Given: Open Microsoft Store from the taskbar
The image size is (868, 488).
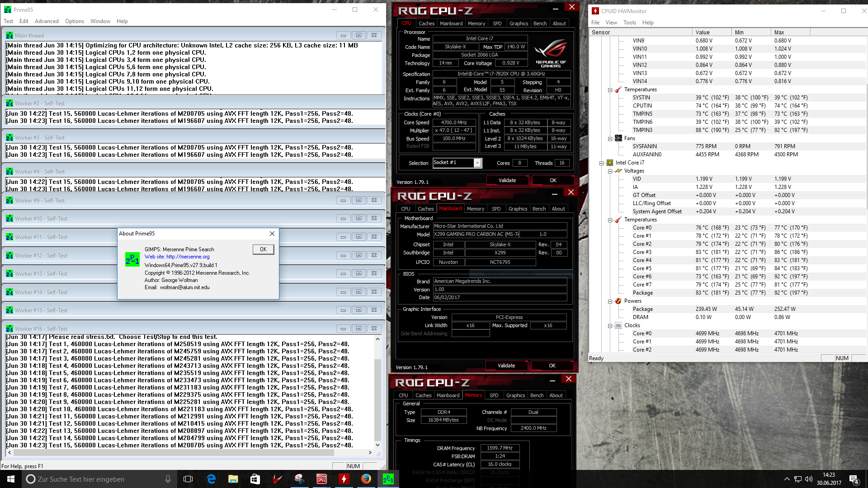Looking at the screenshot, I should (x=255, y=479).
